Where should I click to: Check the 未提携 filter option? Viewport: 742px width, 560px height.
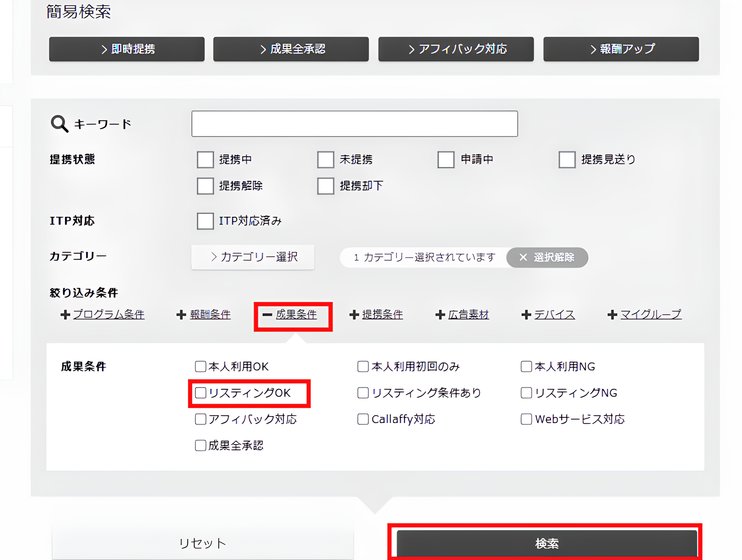(325, 159)
